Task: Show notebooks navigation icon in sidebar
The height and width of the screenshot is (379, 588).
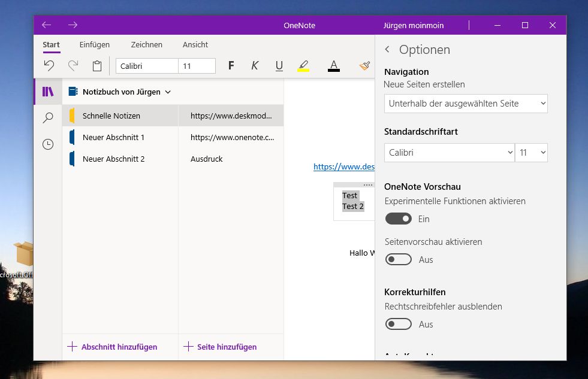Action: [x=48, y=92]
